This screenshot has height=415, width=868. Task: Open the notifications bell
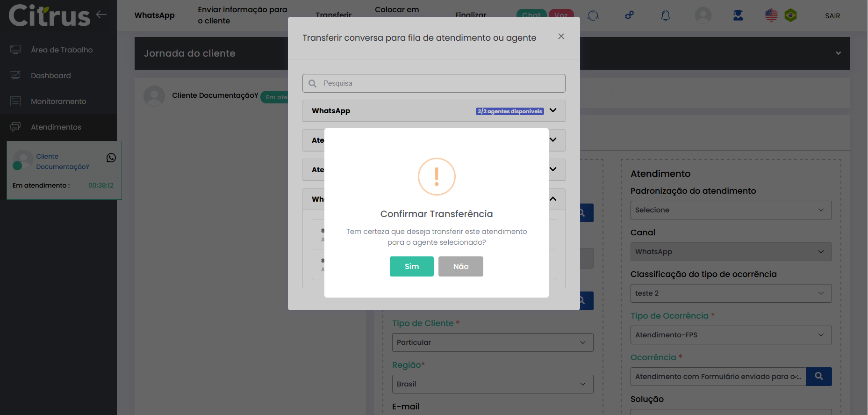665,15
